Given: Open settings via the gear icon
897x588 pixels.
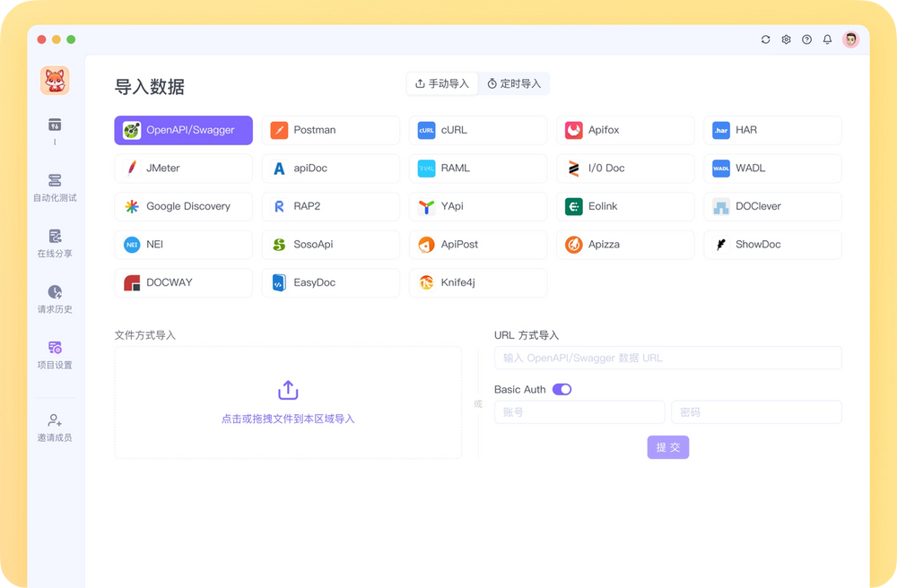Looking at the screenshot, I should coord(785,39).
